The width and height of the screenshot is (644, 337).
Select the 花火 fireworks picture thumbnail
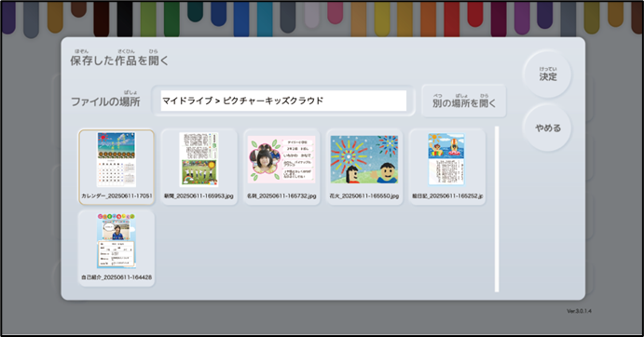pyautogui.click(x=364, y=167)
